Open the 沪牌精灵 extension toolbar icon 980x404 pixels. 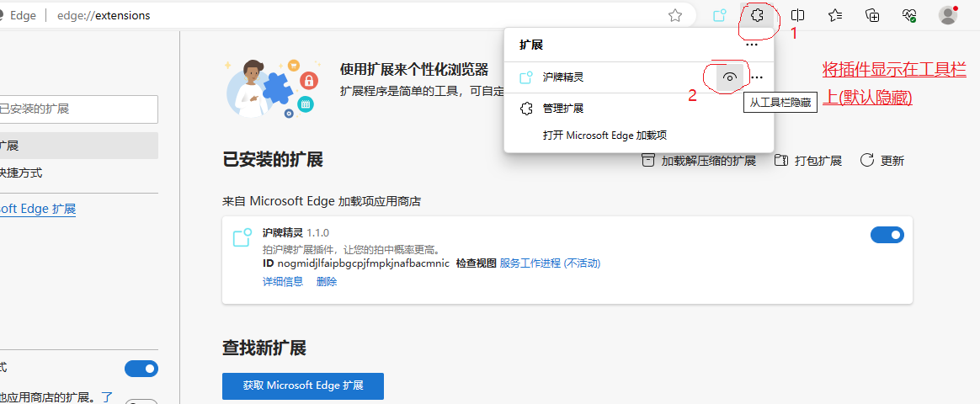(720, 16)
